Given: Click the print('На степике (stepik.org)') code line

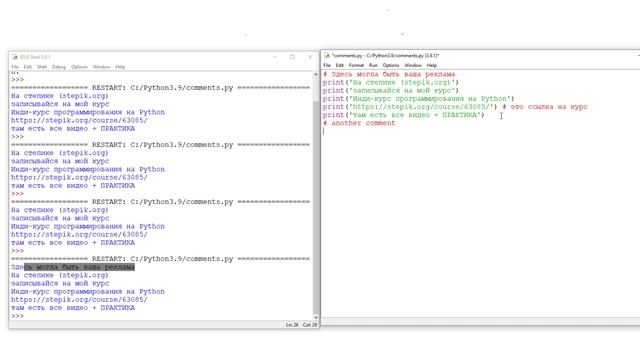Looking at the screenshot, I should [x=391, y=82].
